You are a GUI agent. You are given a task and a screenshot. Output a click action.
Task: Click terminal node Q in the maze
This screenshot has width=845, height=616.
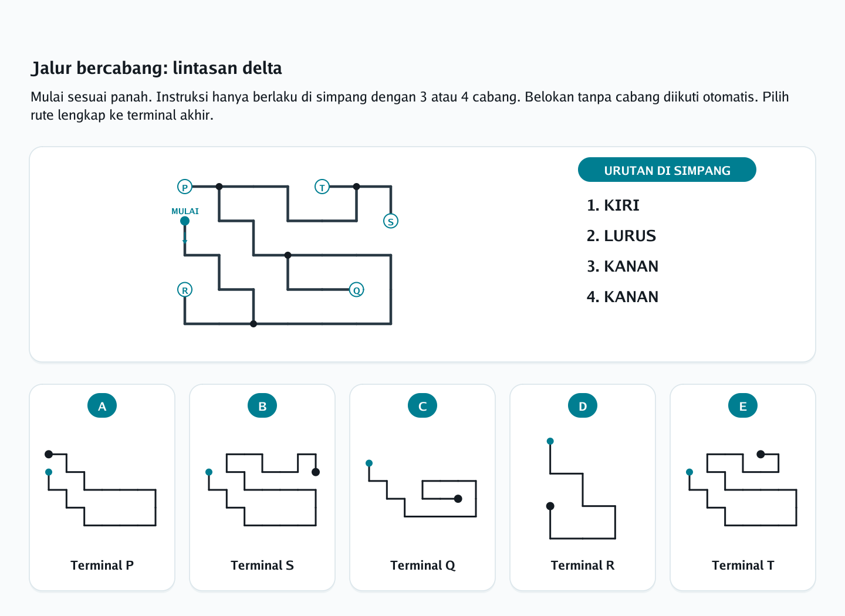click(356, 290)
